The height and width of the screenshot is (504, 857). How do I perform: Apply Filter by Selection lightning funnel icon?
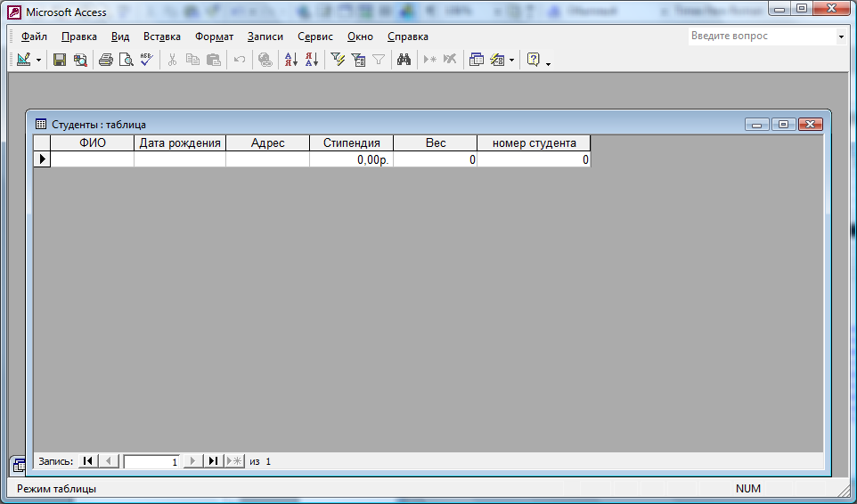[x=338, y=60]
